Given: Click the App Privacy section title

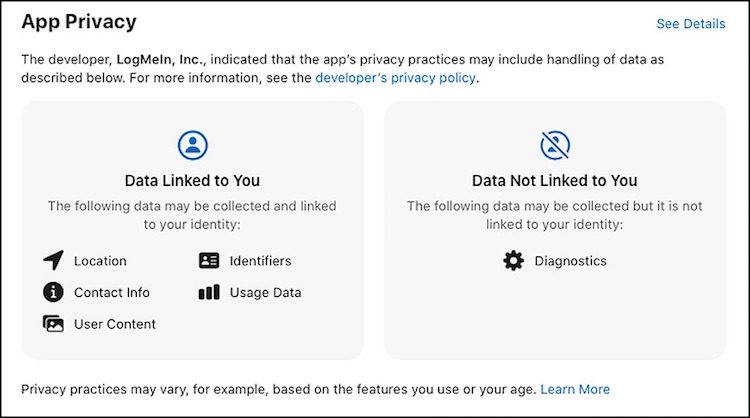Looking at the screenshot, I should pyautogui.click(x=79, y=21).
